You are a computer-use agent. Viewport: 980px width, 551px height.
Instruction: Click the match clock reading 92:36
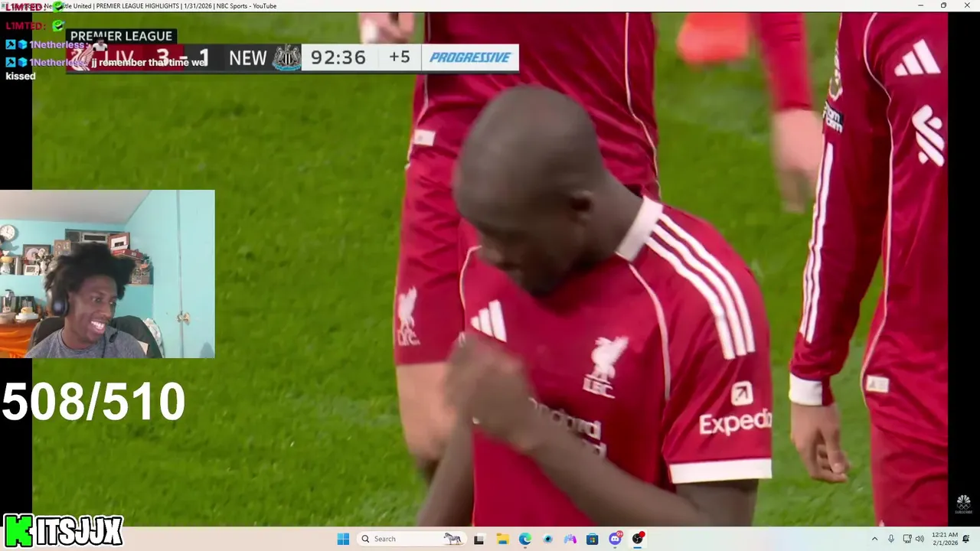click(338, 57)
